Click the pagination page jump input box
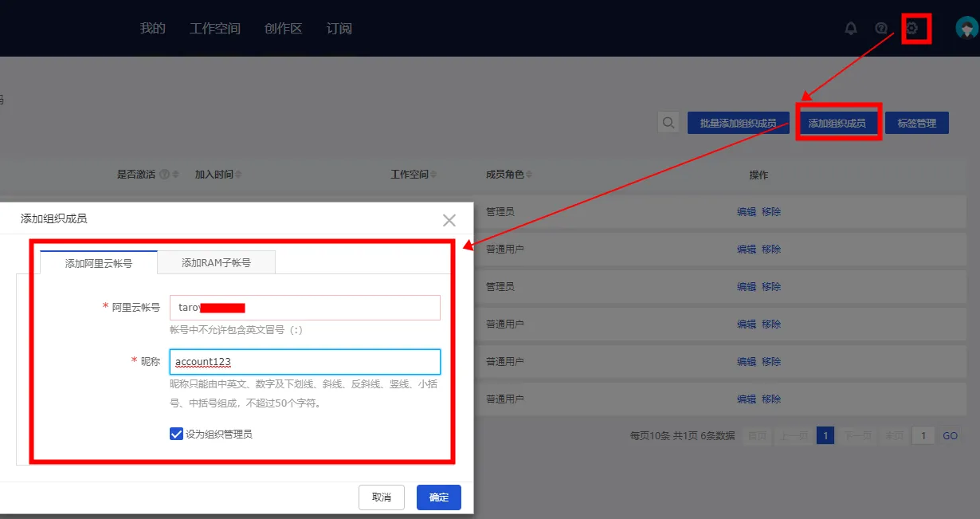 [x=923, y=436]
